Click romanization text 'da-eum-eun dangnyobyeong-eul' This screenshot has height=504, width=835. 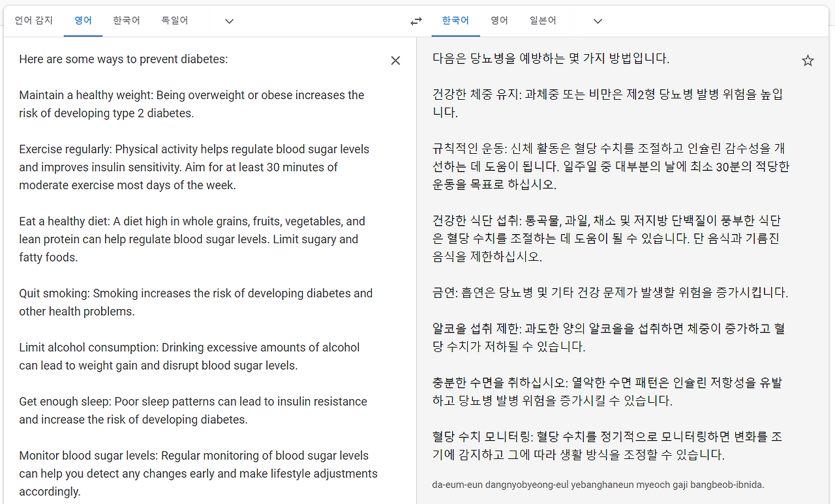point(598,484)
